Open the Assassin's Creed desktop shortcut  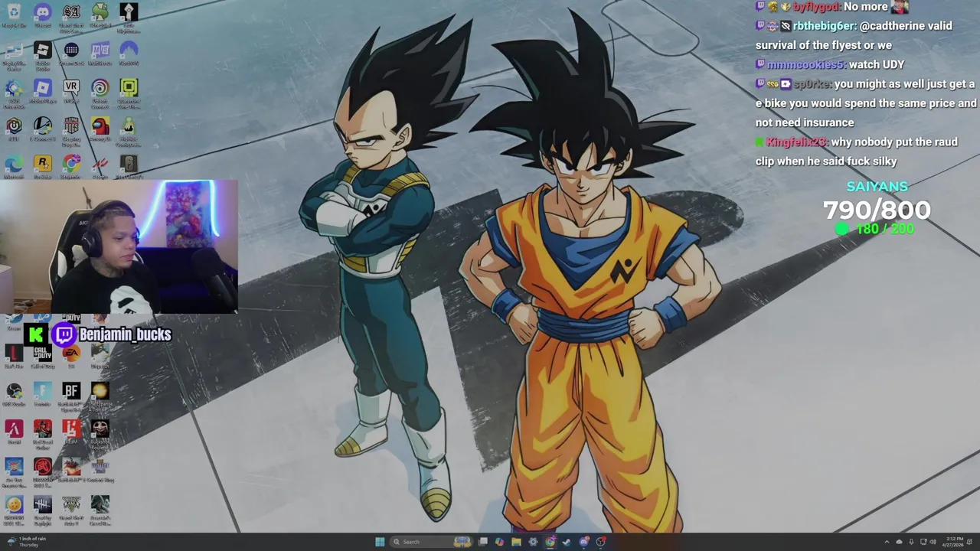(x=100, y=510)
